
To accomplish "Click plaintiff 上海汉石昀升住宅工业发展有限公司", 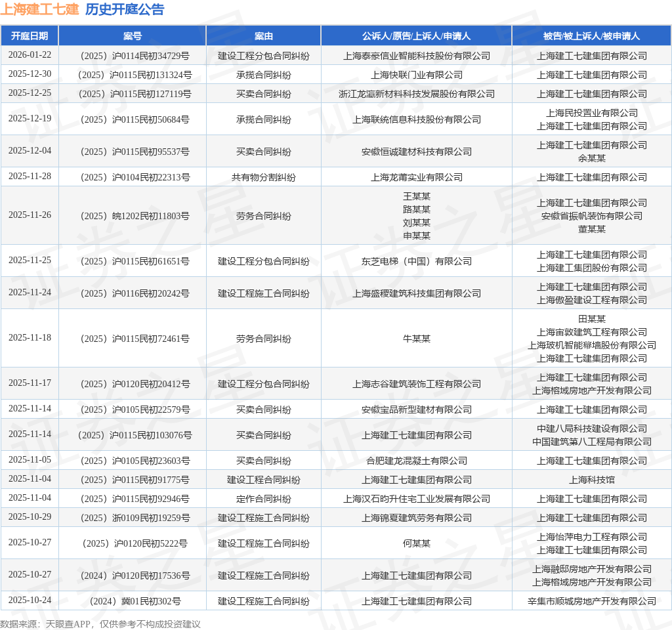I will coord(417,499).
